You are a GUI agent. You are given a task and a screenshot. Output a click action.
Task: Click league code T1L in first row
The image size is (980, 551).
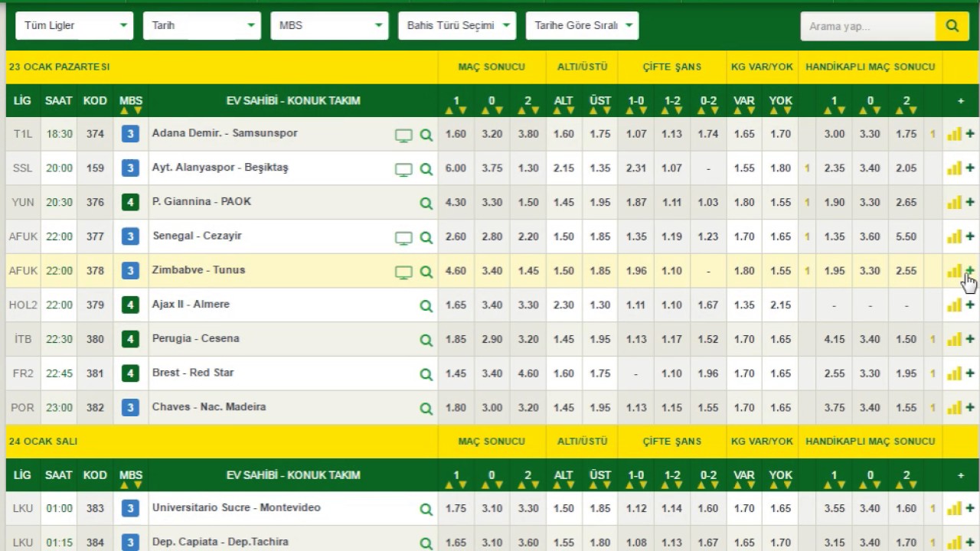23,134
